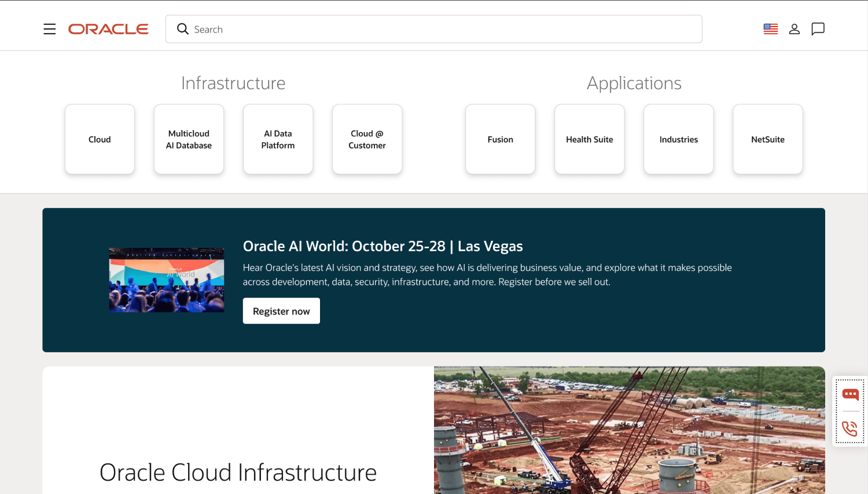Open the Cloud @ Customer card
868x494 pixels.
pos(367,139)
